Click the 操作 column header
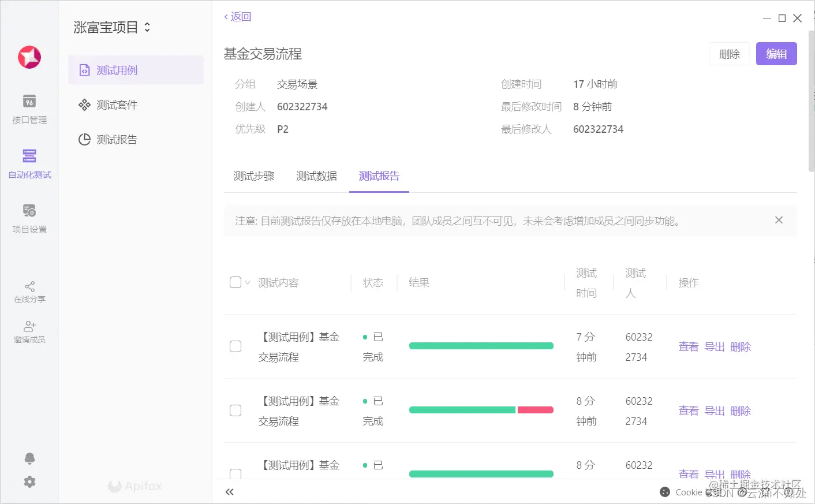Viewport: 815px width, 504px height. (689, 282)
